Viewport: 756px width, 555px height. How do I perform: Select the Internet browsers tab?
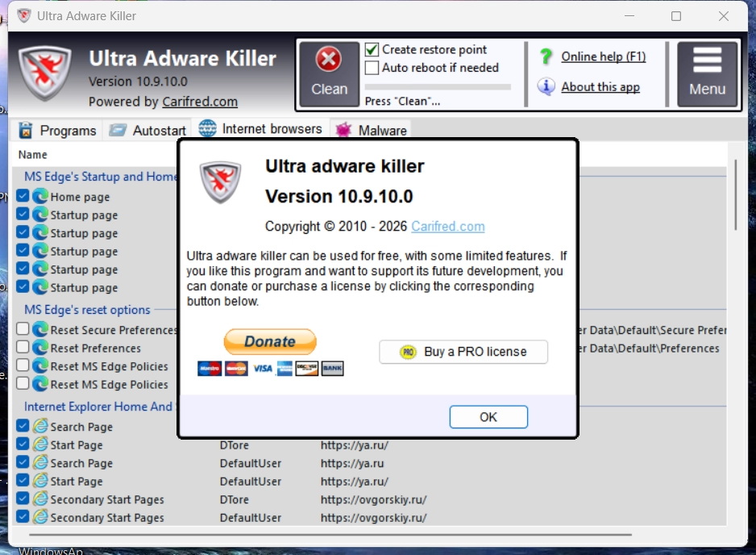[x=260, y=129]
